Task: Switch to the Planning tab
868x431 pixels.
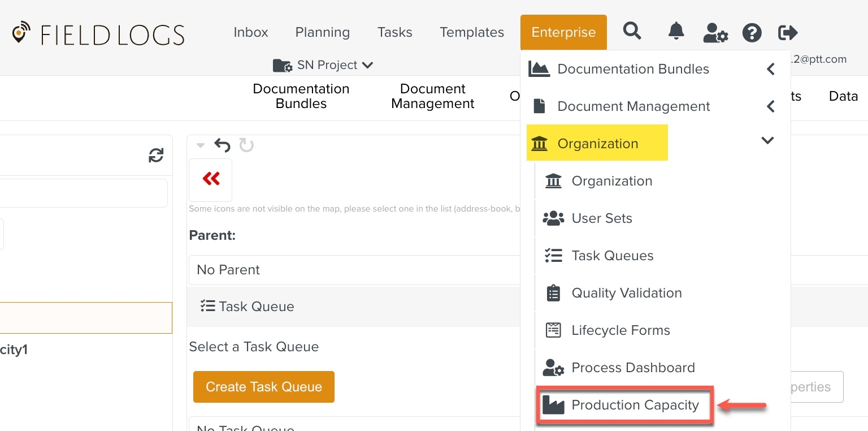Action: 322,33
